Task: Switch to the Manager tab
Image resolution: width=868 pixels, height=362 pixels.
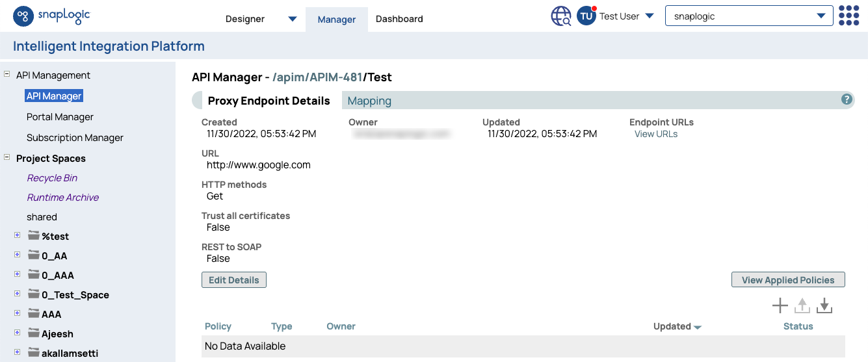Action: pyautogui.click(x=336, y=19)
